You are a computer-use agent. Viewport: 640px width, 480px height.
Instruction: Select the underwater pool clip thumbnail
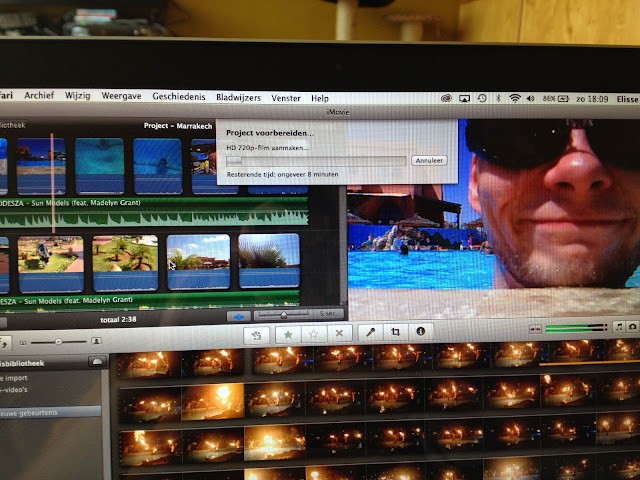(x=100, y=166)
